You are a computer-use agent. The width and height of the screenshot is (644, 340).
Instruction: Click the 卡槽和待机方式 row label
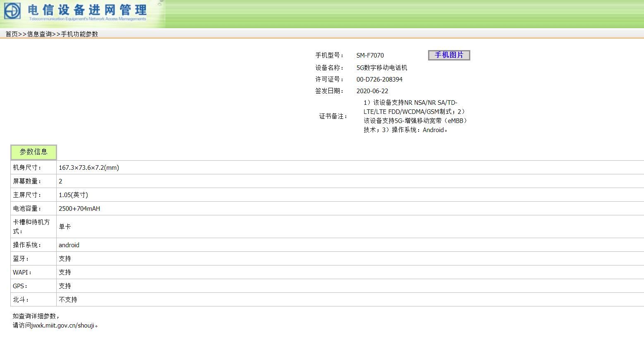point(31,227)
